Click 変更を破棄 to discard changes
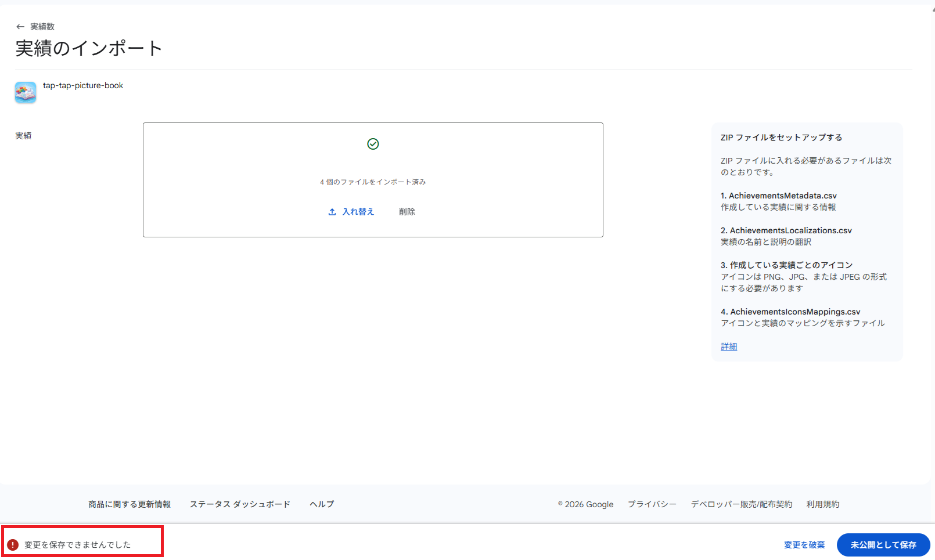 [x=804, y=545]
